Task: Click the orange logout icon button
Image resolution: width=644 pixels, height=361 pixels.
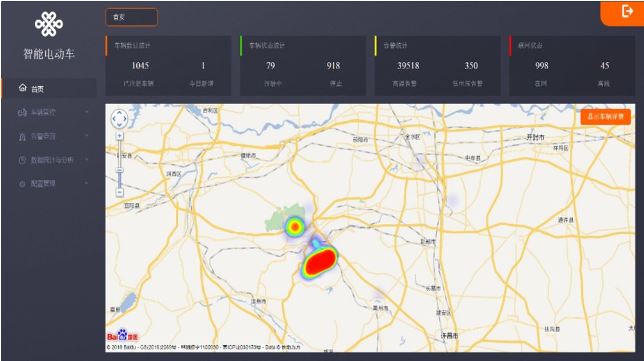Action: click(x=626, y=11)
